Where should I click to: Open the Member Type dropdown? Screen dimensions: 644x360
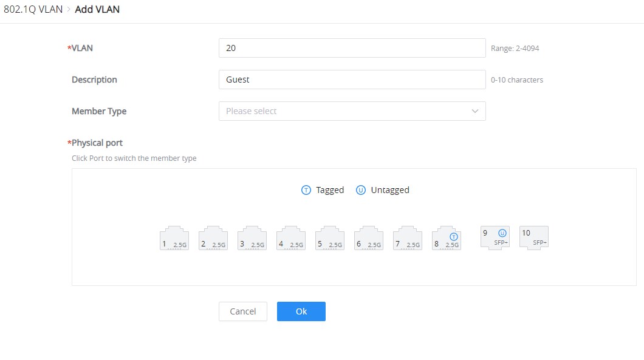352,111
